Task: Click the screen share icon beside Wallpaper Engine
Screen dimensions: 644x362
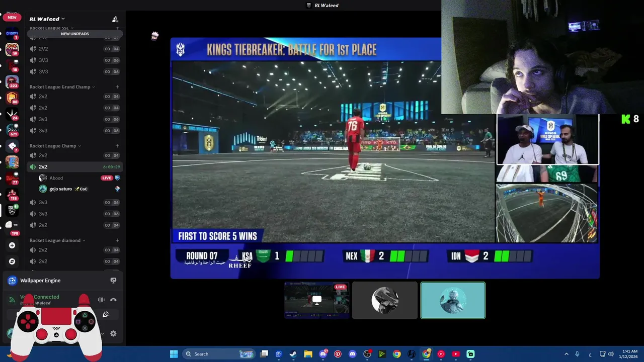Action: 113,281
